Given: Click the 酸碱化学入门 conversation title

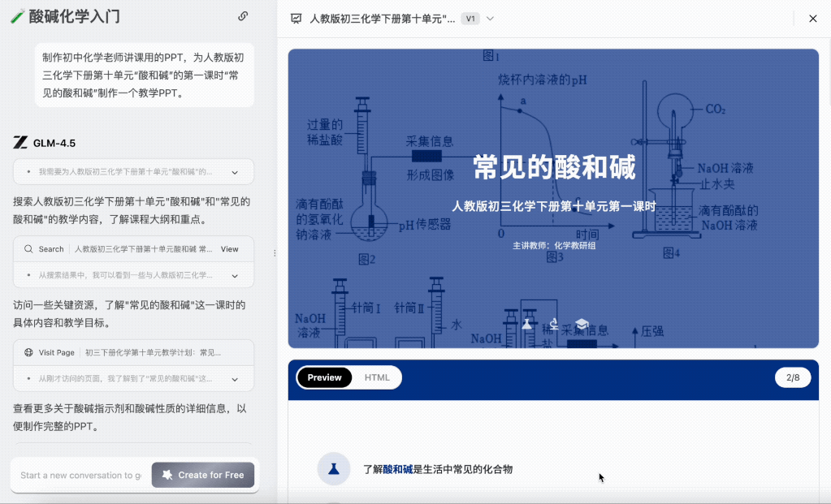Looking at the screenshot, I should point(74,16).
